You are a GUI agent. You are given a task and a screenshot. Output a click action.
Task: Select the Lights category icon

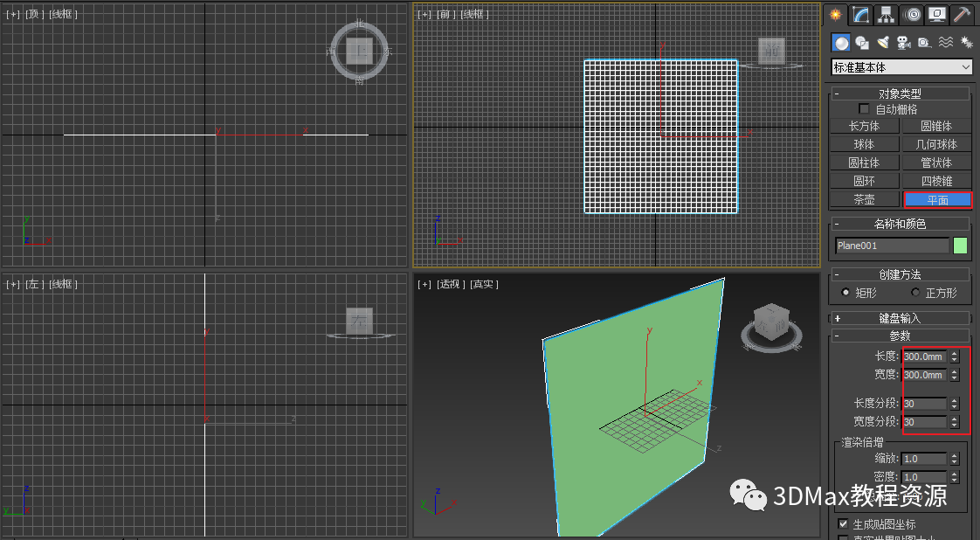[x=883, y=43]
